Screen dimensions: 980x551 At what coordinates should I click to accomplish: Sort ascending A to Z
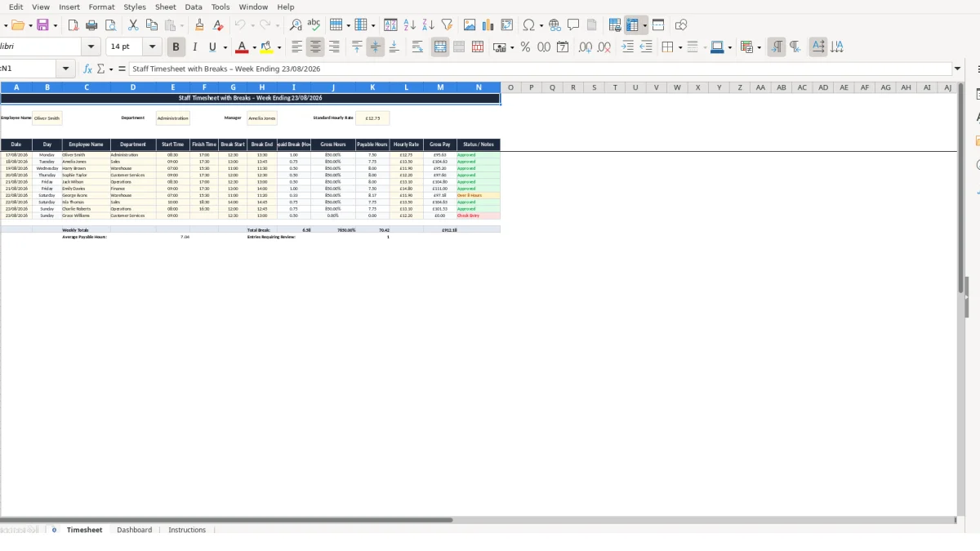click(x=410, y=25)
